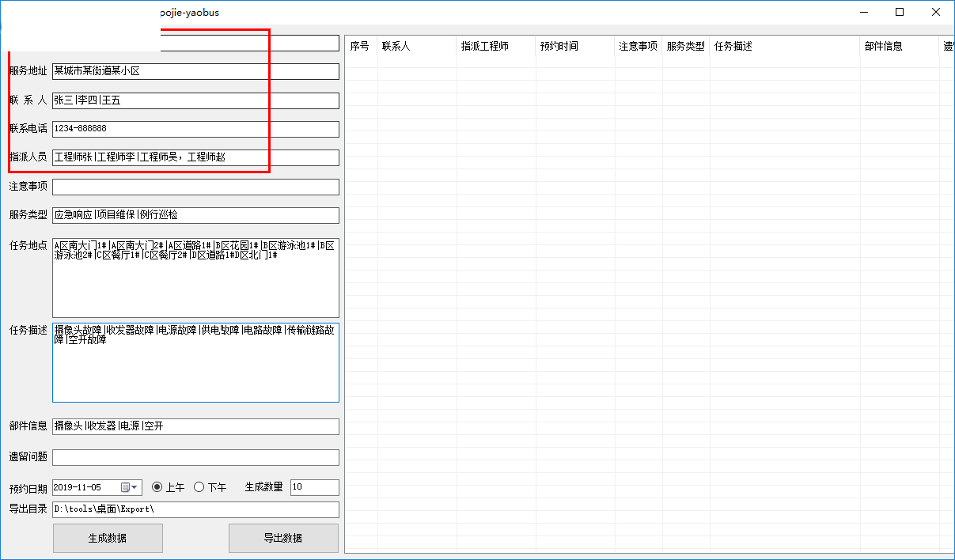Minimize the application window
The height and width of the screenshot is (560, 955).
863,12
